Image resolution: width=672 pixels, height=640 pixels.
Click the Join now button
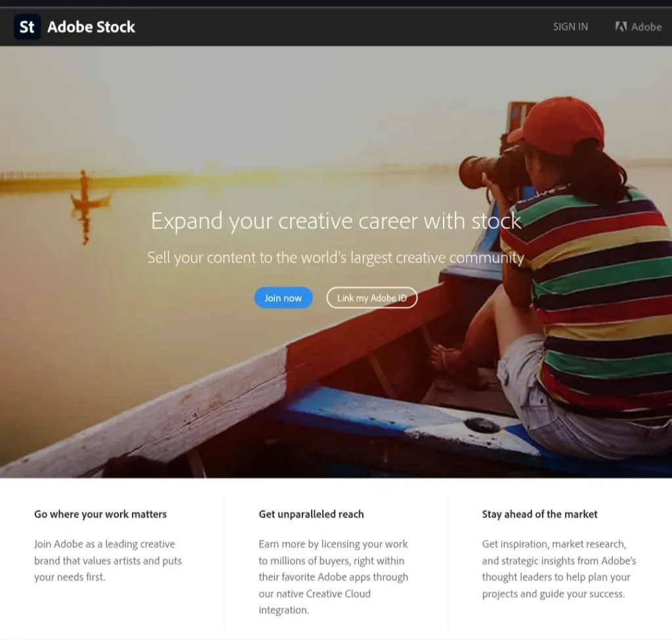coord(283,298)
